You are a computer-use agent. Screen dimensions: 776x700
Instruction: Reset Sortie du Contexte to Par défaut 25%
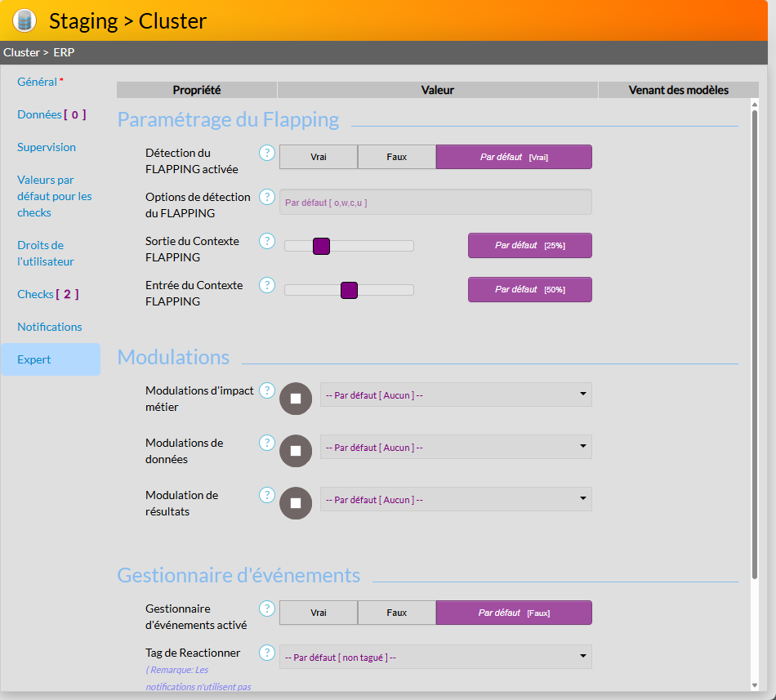click(529, 245)
